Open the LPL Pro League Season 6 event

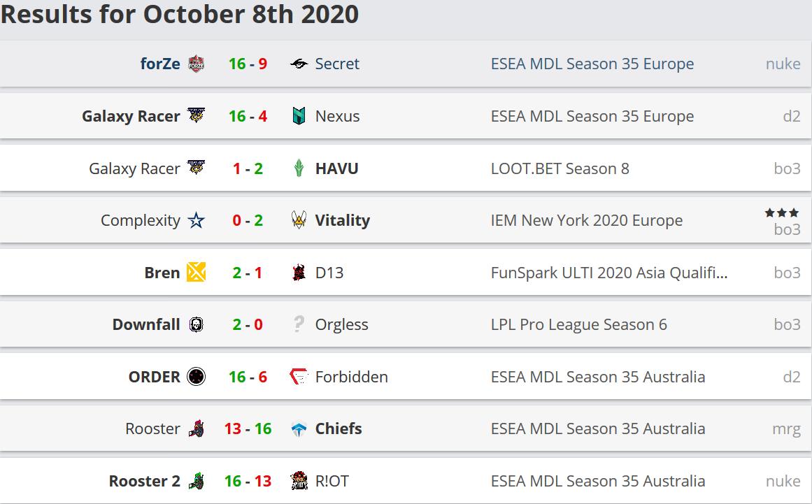(x=578, y=325)
